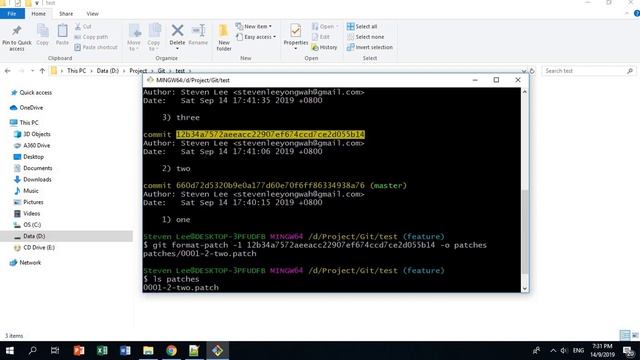Open Pictures folder in sidebar
The image size is (640, 360).
coord(29,202)
